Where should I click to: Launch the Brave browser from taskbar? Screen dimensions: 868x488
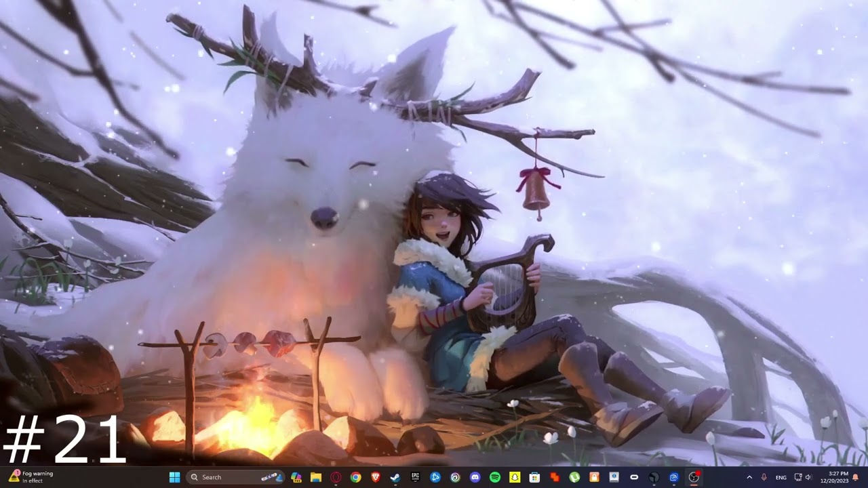[x=375, y=477]
